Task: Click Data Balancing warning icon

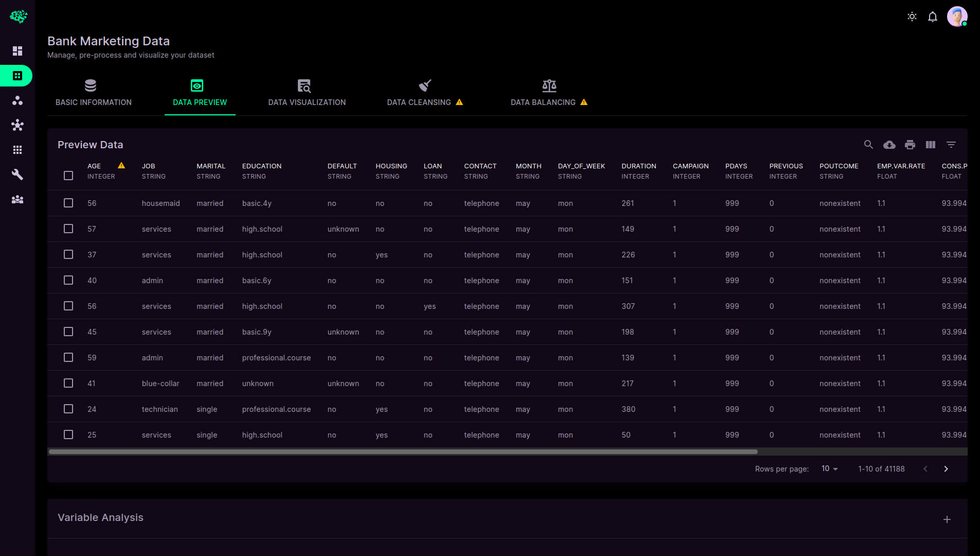Action: point(584,102)
